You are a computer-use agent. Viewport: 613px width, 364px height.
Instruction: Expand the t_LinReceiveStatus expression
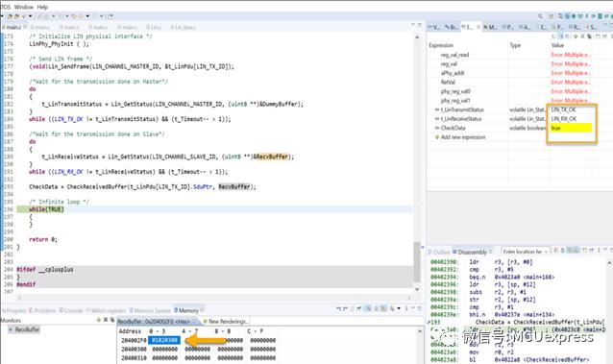coord(437,119)
